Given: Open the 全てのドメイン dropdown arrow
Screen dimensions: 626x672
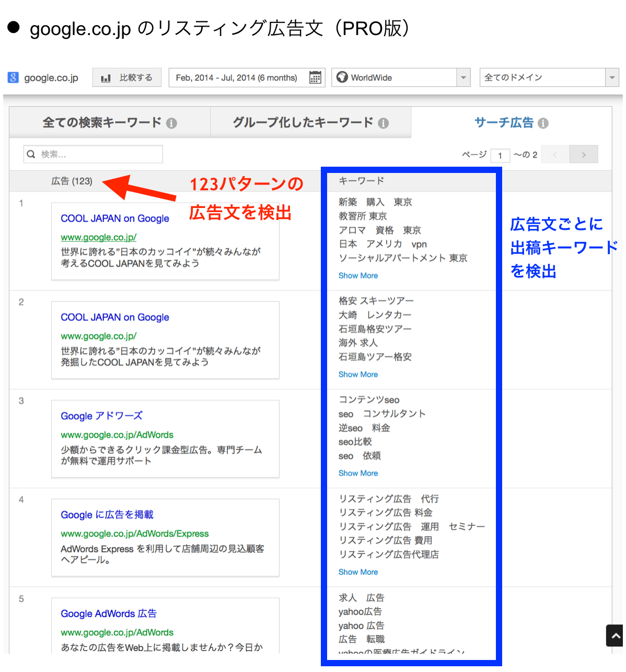Looking at the screenshot, I should click(x=612, y=77).
